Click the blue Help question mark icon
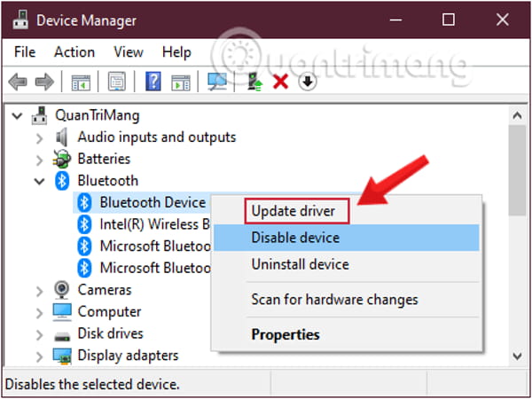The image size is (532, 399). click(x=153, y=82)
